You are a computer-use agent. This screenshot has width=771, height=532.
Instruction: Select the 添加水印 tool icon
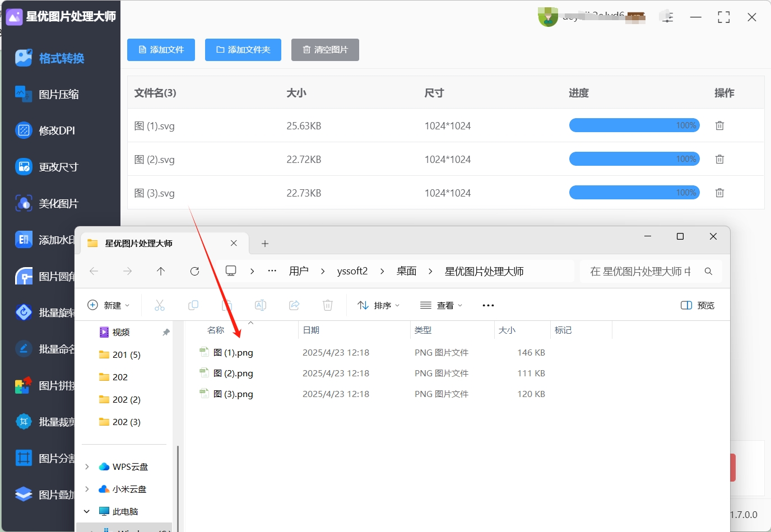pyautogui.click(x=24, y=240)
